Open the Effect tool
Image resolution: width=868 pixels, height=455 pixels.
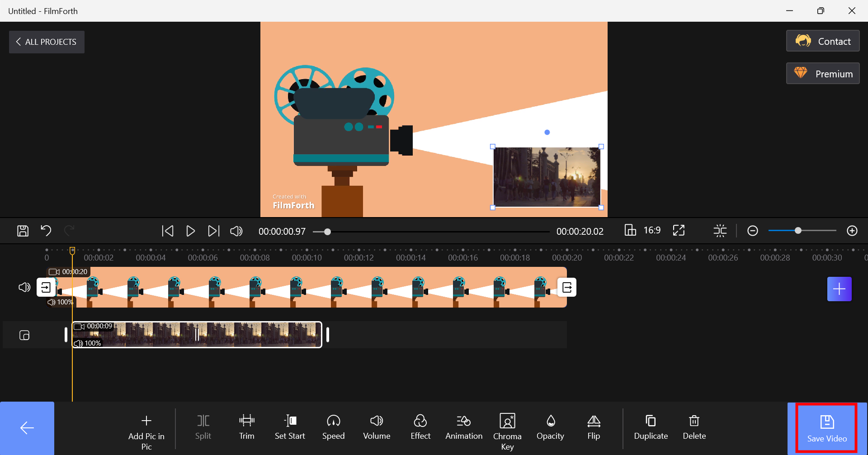(420, 428)
